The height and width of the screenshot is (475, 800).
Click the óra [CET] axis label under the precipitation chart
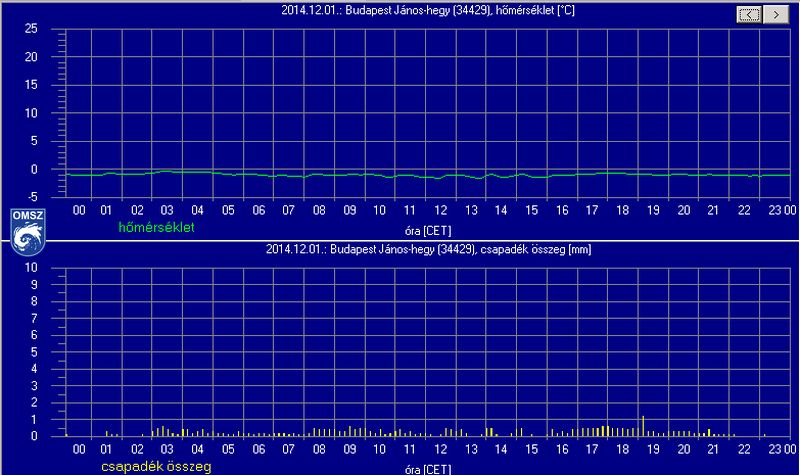pyautogui.click(x=428, y=469)
